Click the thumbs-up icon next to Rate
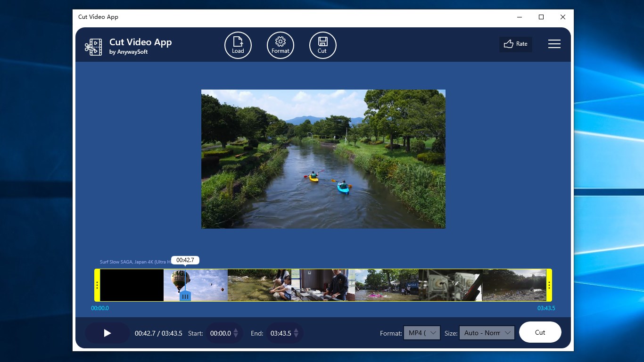The height and width of the screenshot is (362, 644). coord(509,44)
